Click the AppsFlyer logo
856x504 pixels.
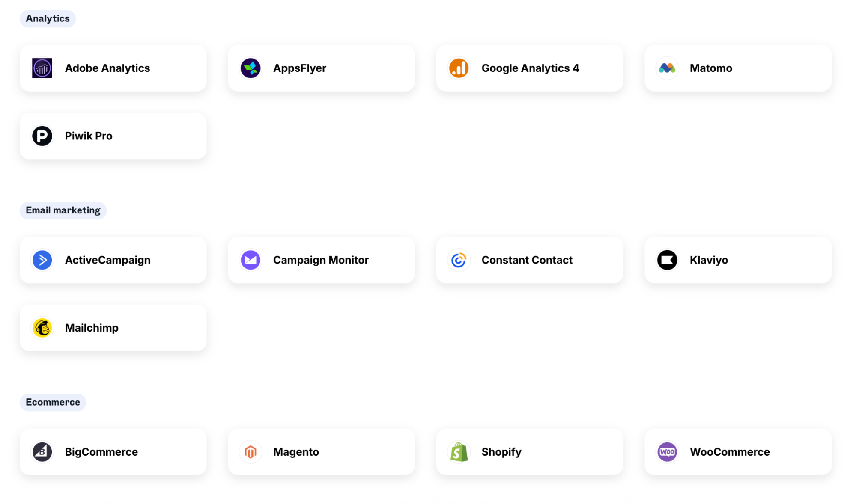pyautogui.click(x=251, y=68)
